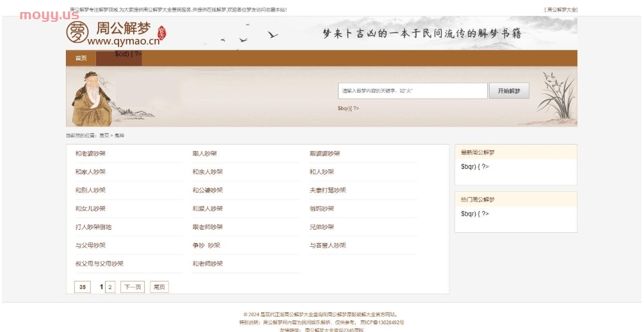Click the Zhougong sage portrait image
Screen dimensions: 644x332
coord(92,99)
